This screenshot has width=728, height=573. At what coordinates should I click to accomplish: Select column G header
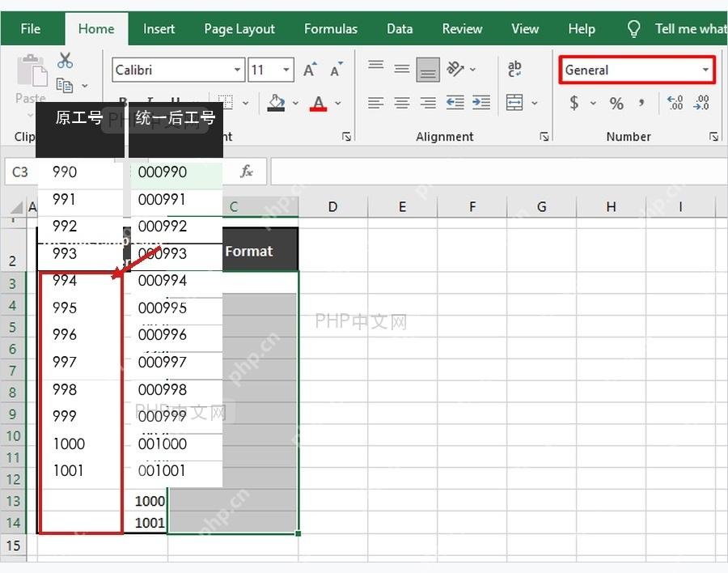541,207
